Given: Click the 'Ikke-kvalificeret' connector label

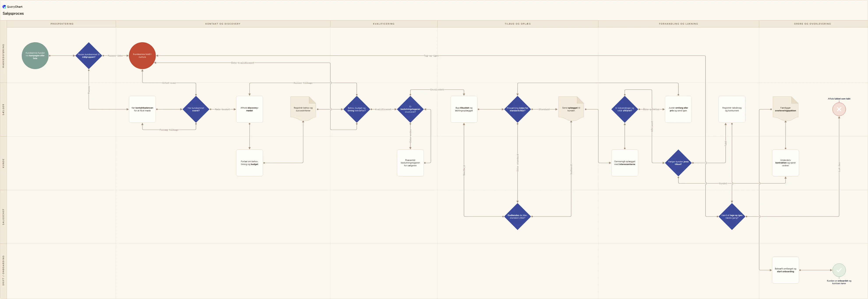Looking at the screenshot, I should coord(242,63).
